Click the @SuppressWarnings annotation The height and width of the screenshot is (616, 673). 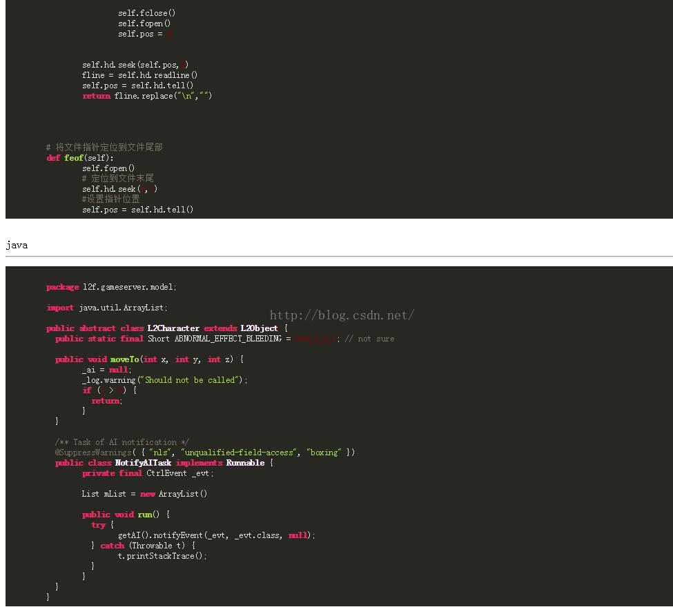tap(93, 453)
